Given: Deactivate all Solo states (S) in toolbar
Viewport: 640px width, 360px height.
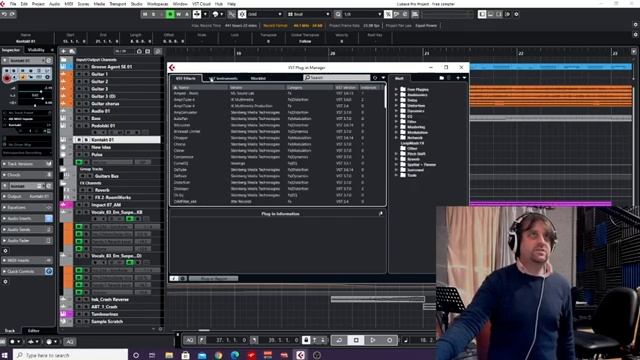Looking at the screenshot, I should tap(153, 14).
